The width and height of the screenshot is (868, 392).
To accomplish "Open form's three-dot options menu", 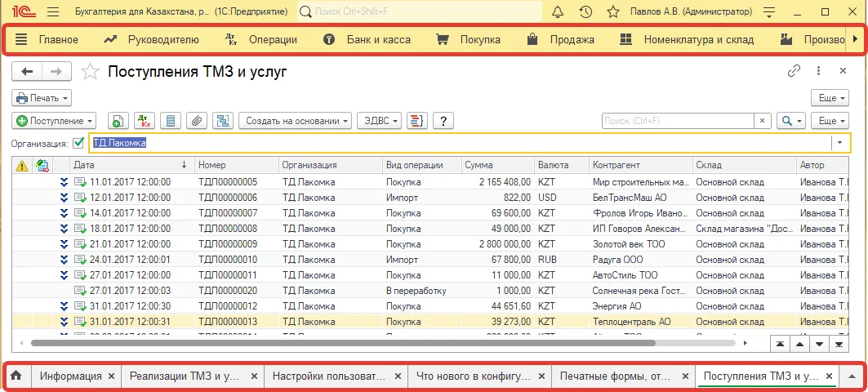I will pos(818,71).
